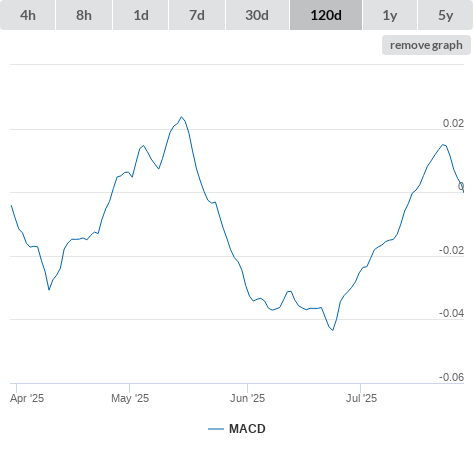Choose the 1d range tab
Screen dimensions: 474x455
click(141, 15)
